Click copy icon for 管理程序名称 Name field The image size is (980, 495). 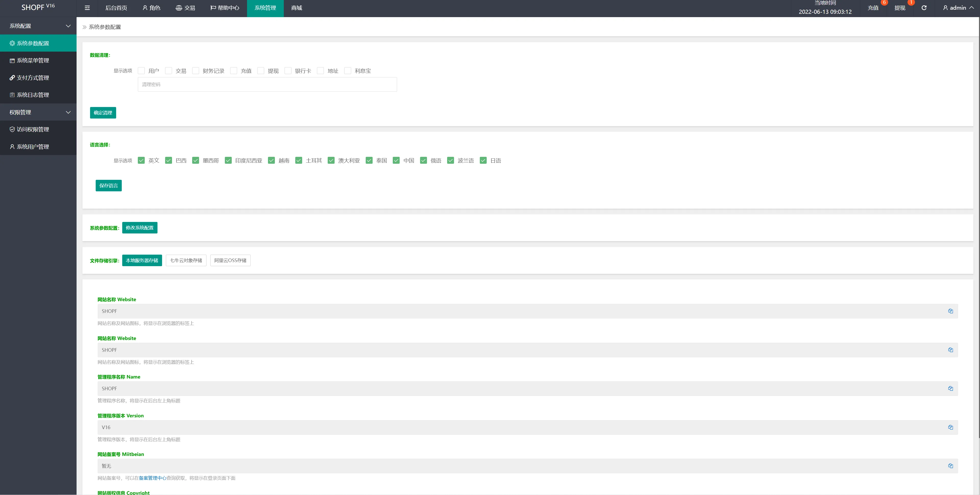(x=950, y=388)
